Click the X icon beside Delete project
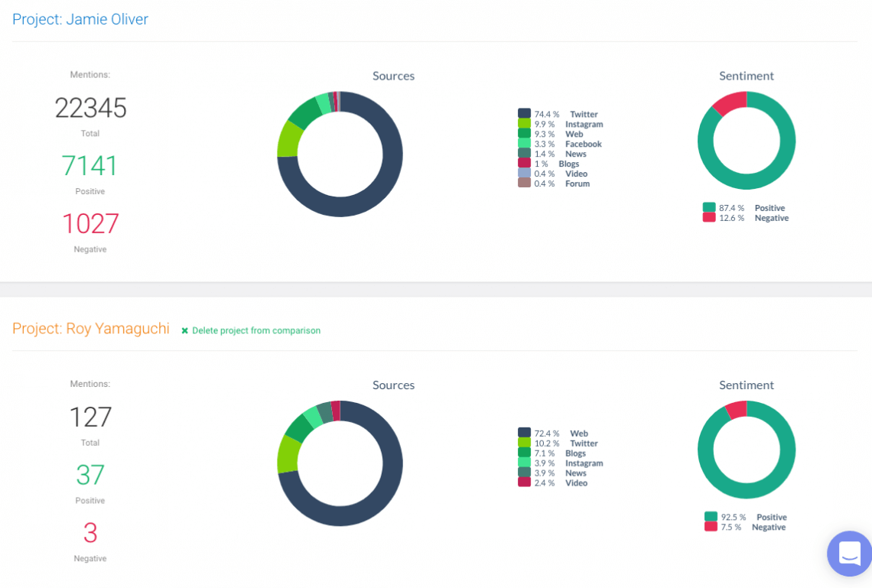 click(184, 330)
